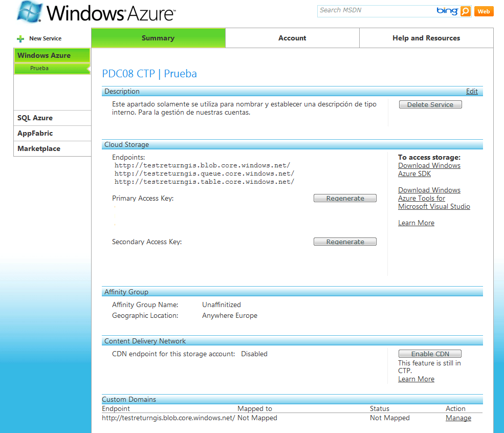The image size is (504, 433).
Task: Click the Mapped to column header
Action: click(x=255, y=408)
